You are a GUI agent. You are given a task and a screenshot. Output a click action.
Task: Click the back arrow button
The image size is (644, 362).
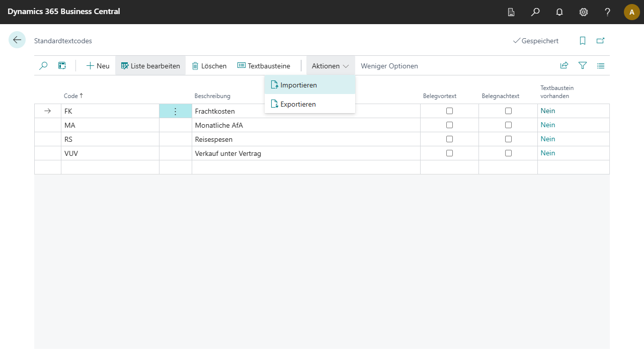click(x=17, y=40)
